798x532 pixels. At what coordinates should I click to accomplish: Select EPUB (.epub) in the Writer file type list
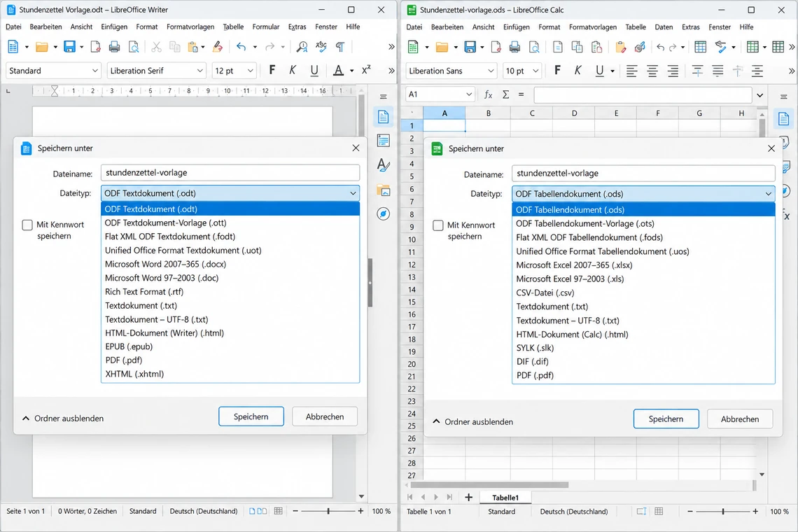pos(230,346)
